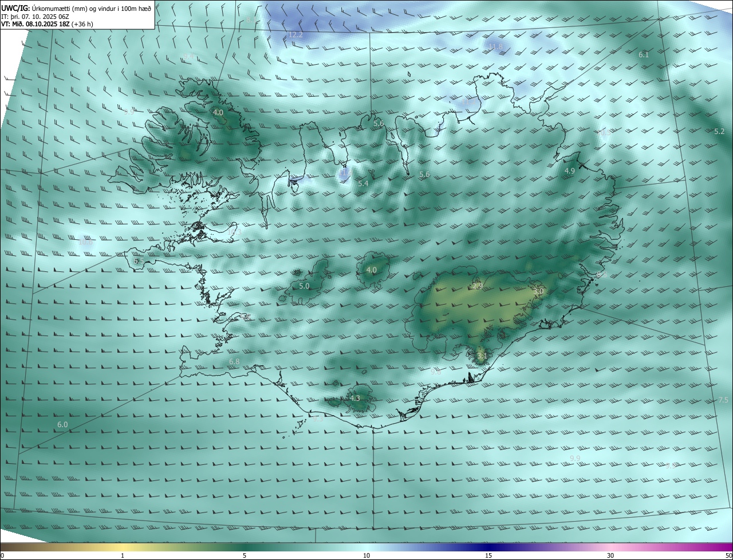Viewport: 733px width, 560px height.
Task: Select the 6.1 value label
Action: tap(644, 55)
